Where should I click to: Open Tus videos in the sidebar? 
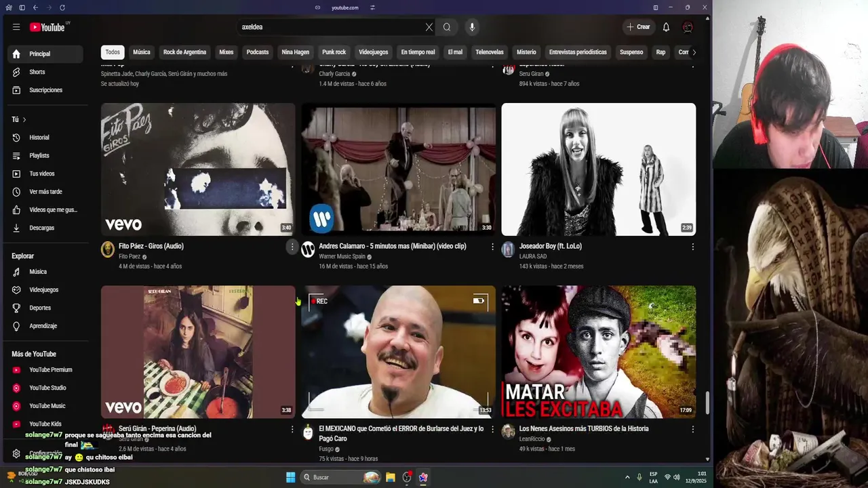pyautogui.click(x=45, y=174)
